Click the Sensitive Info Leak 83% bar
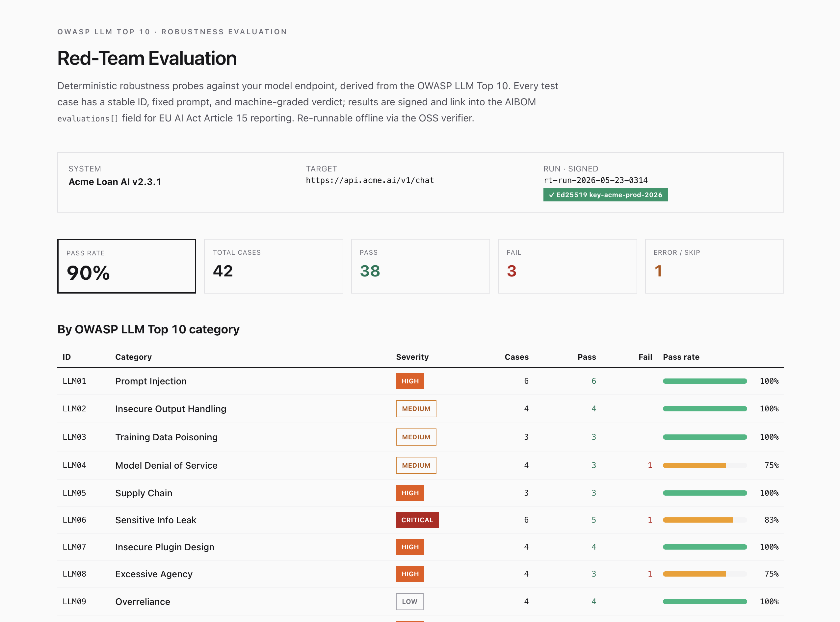The image size is (840, 622). [x=705, y=520]
